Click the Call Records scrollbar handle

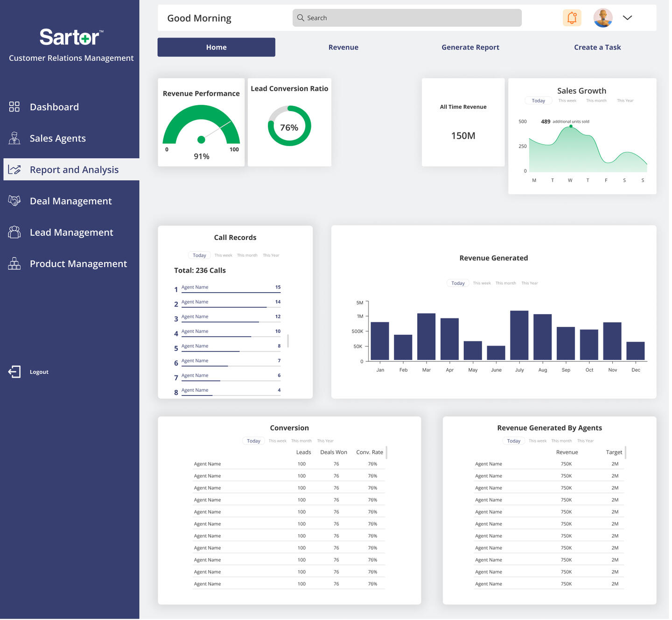(x=288, y=341)
